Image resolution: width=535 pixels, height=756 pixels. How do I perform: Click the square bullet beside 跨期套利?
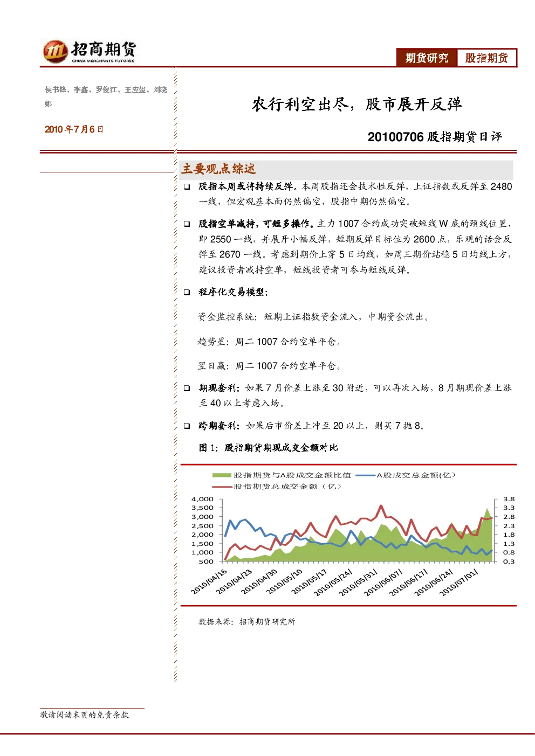point(187,426)
